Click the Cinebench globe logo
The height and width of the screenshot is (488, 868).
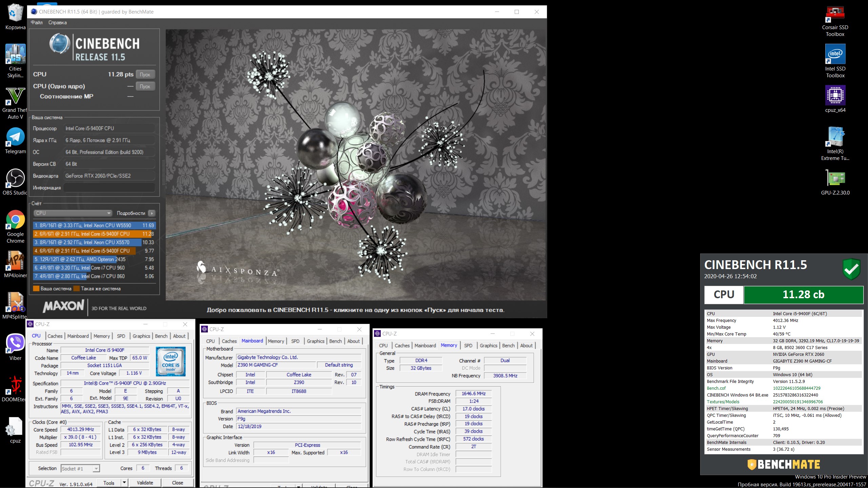coord(60,44)
